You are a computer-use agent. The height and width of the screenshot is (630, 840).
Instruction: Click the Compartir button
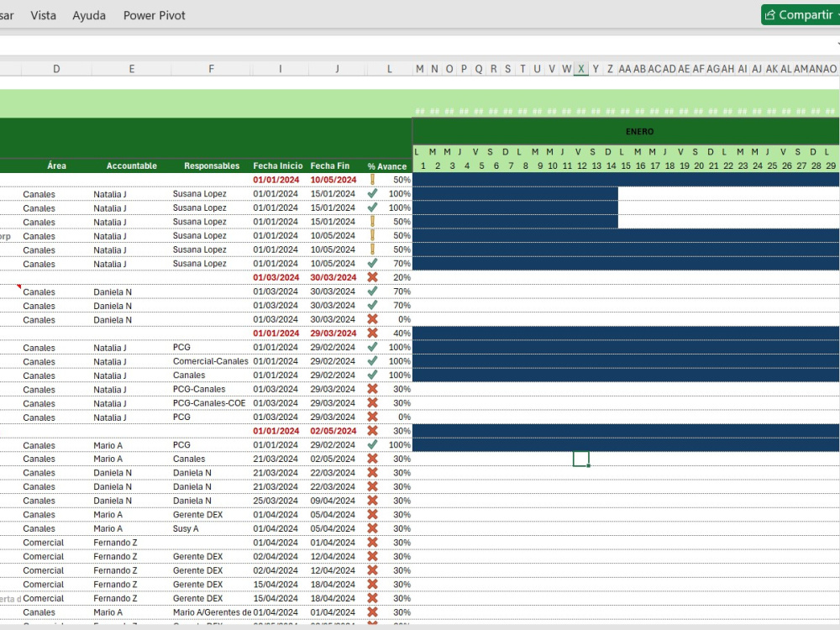click(801, 15)
